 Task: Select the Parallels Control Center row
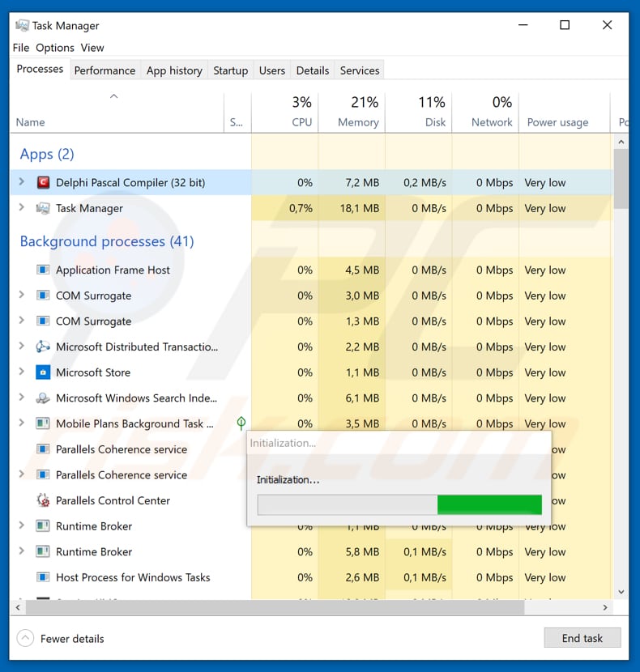tap(128, 500)
